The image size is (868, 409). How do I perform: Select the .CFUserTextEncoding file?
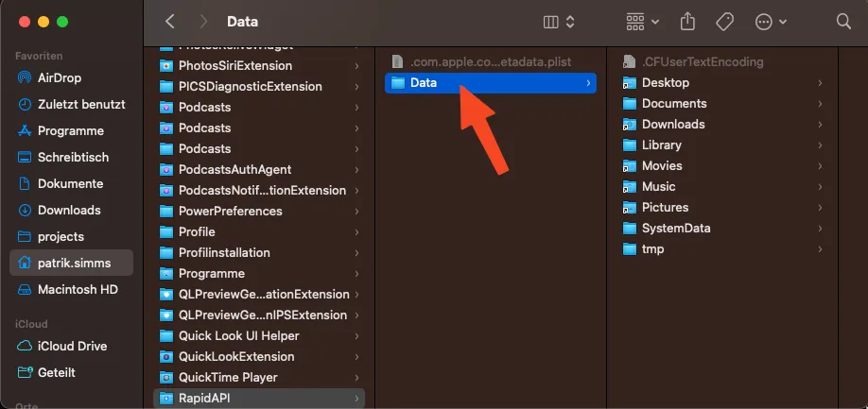click(702, 62)
